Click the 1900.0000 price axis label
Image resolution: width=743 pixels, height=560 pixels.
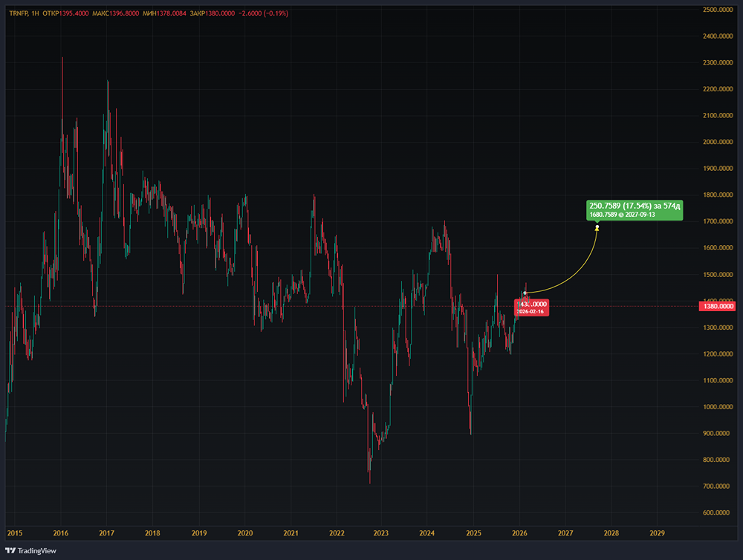[x=718, y=168]
